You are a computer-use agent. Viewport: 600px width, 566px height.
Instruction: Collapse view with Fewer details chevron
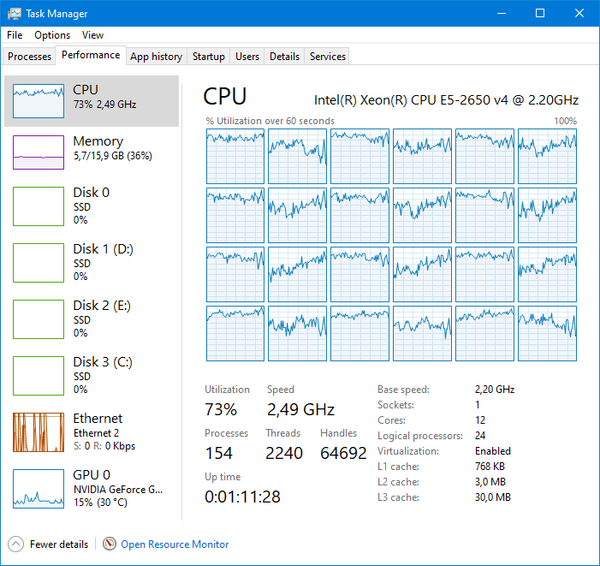15,544
